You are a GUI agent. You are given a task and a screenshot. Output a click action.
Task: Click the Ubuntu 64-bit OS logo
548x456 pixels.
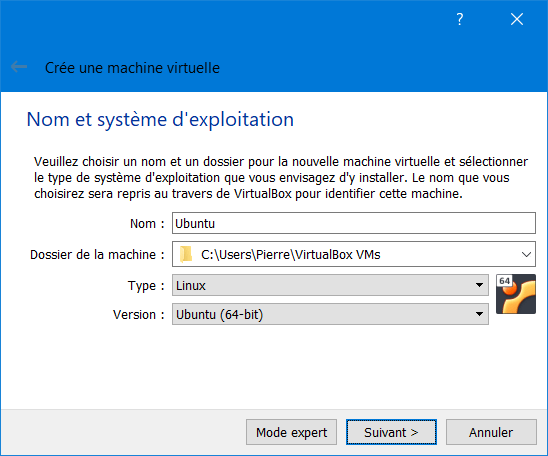point(515,294)
